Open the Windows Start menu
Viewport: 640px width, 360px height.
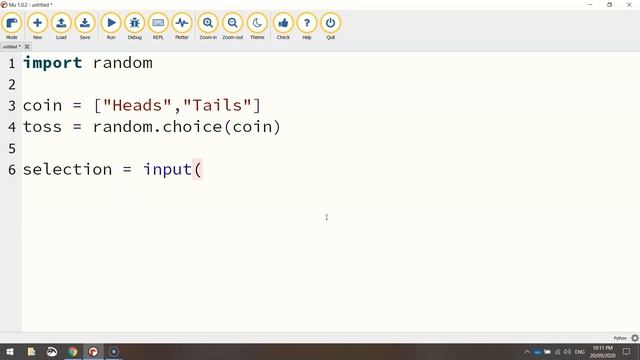10,351
